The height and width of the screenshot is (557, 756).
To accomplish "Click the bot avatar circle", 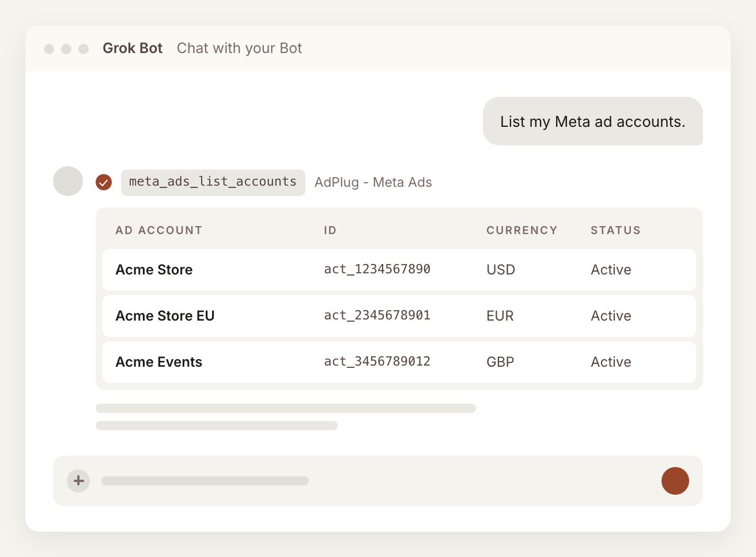I will [x=68, y=181].
